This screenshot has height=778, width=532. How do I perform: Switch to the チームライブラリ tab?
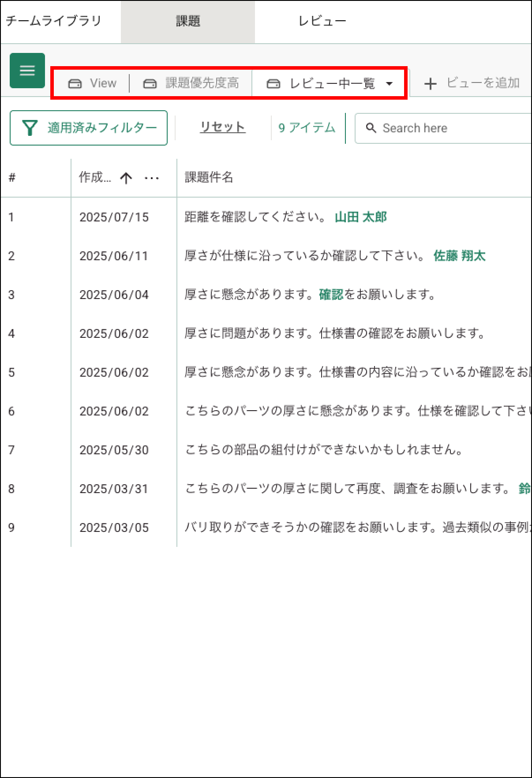54,21
